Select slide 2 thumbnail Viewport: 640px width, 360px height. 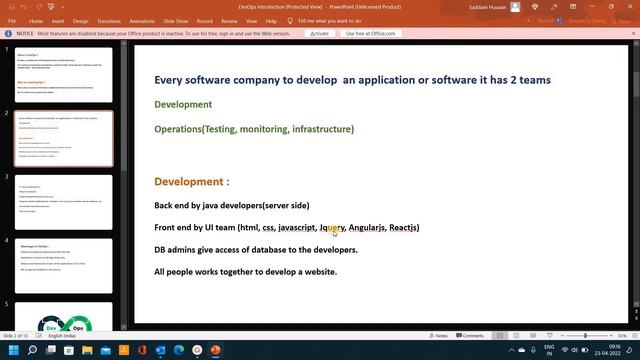(x=64, y=138)
